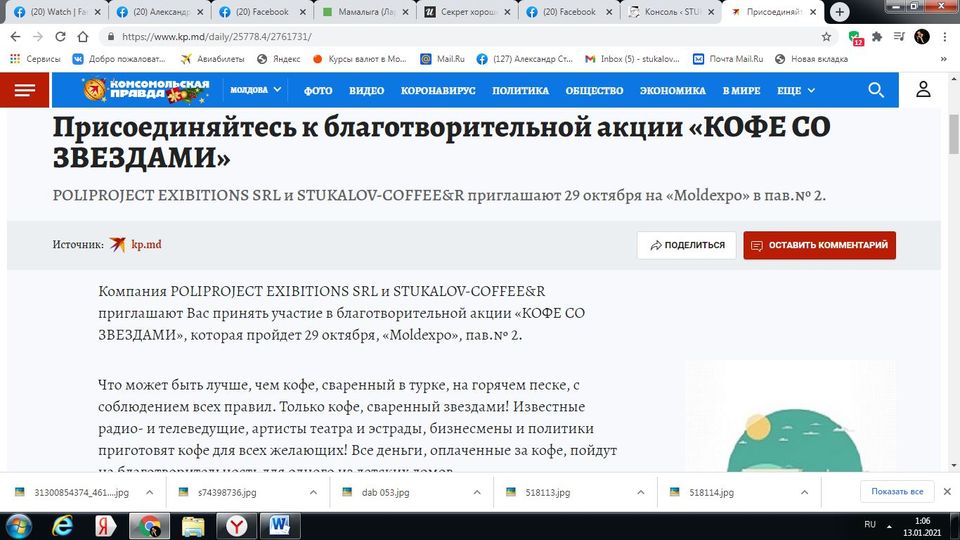Close the downloads bar with X
Image resolution: width=960 pixels, height=540 pixels.
point(947,492)
